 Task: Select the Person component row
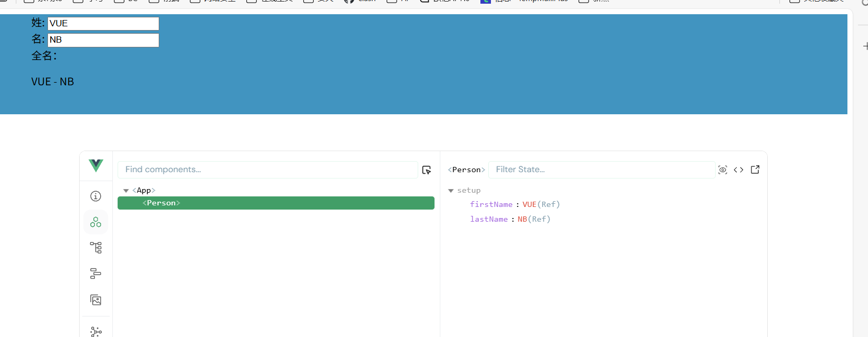click(276, 203)
